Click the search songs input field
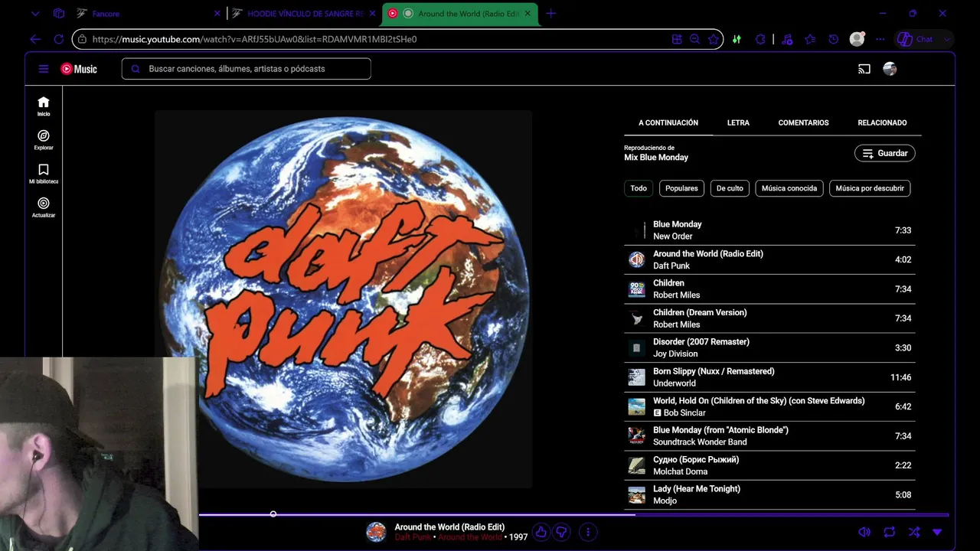This screenshot has height=551, width=980. (x=247, y=69)
